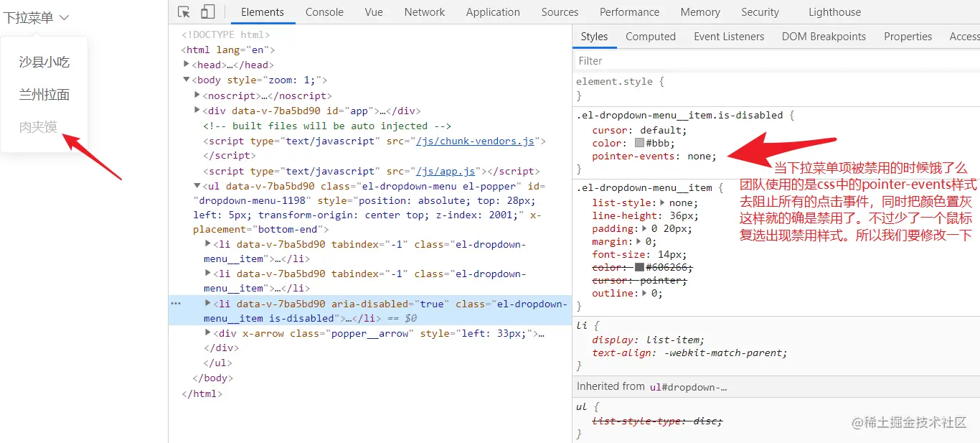The width and height of the screenshot is (980, 443).
Task: Expand the is-disabled li node triangle
Action: (208, 303)
